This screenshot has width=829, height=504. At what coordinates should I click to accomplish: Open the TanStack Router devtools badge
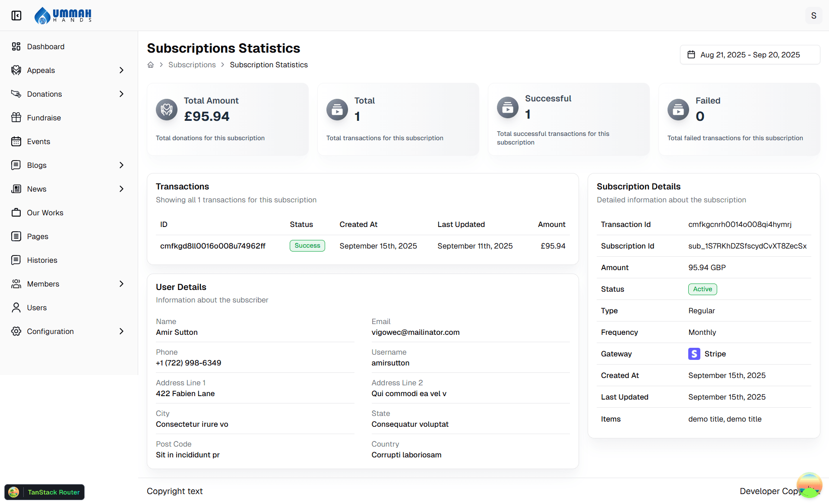pos(44,492)
